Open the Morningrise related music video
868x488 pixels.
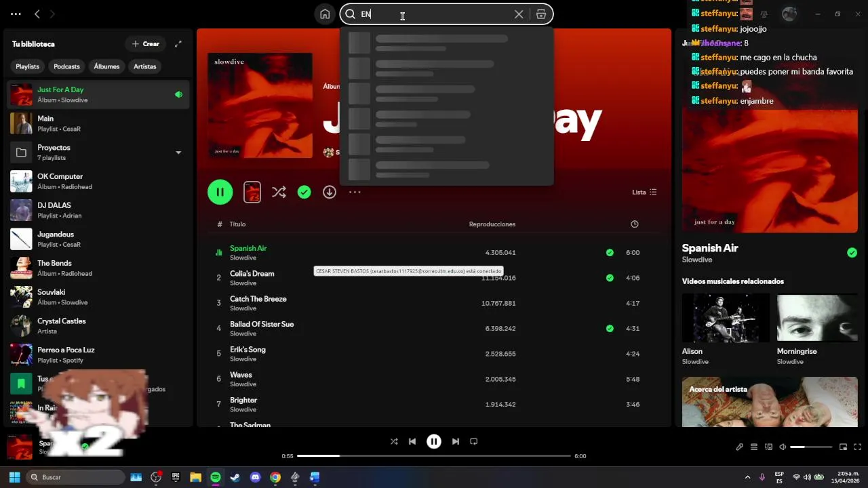click(817, 329)
